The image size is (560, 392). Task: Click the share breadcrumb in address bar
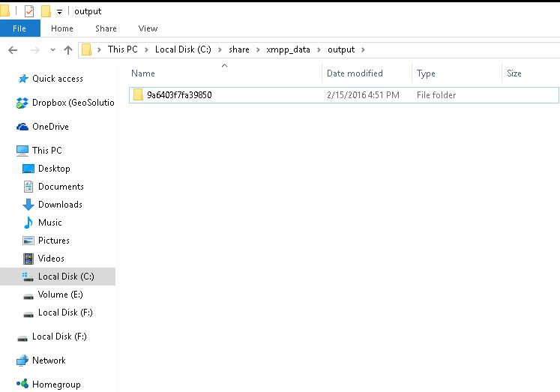[238, 50]
